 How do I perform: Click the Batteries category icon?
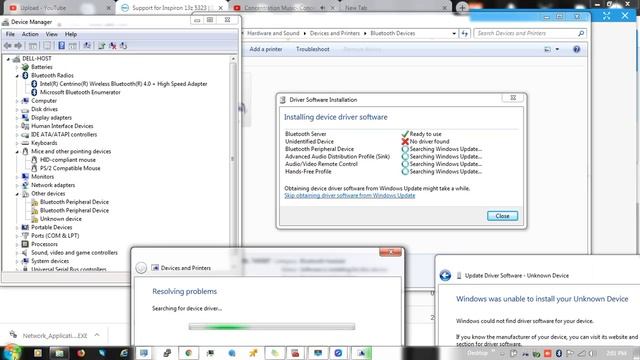[25, 67]
